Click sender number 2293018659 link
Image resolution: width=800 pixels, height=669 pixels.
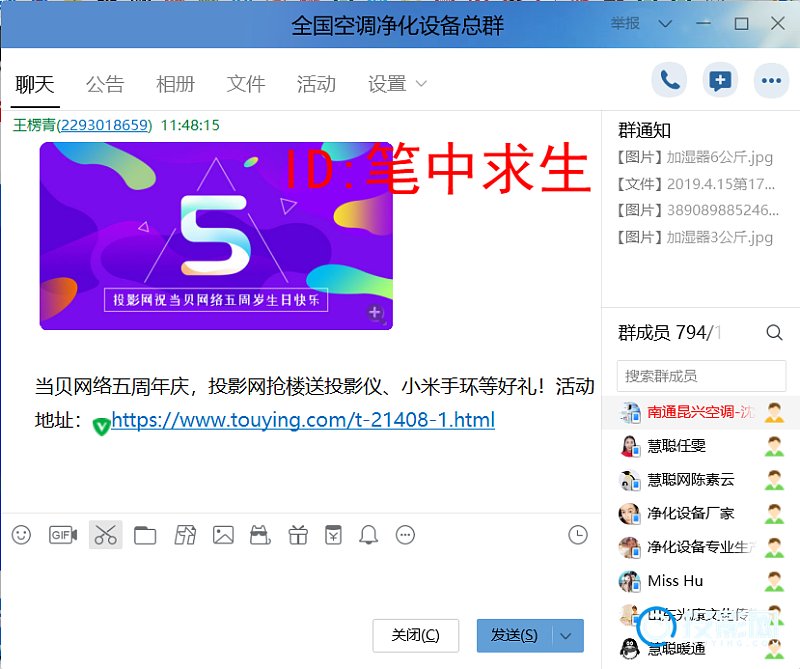(105, 125)
